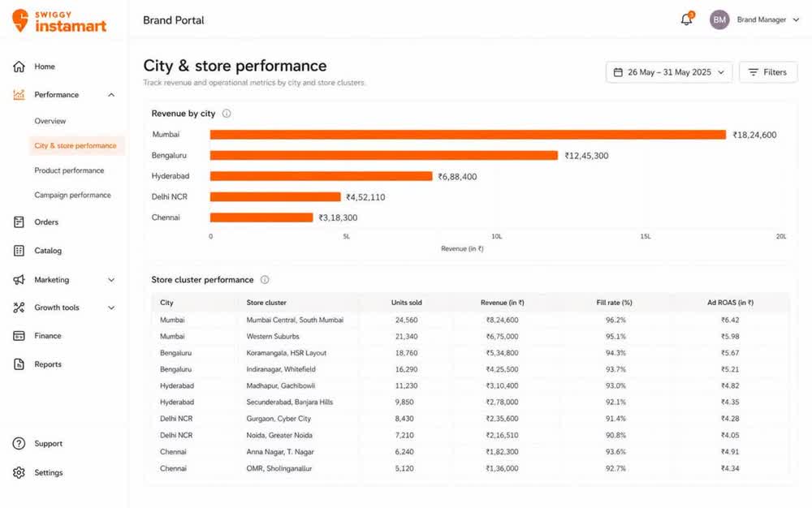Image resolution: width=812 pixels, height=508 pixels.
Task: Click the BM profile avatar
Action: click(719, 19)
